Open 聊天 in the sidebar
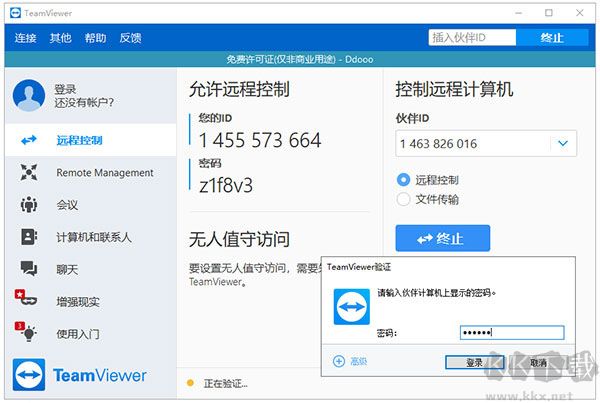600x403 pixels. [x=91, y=269]
